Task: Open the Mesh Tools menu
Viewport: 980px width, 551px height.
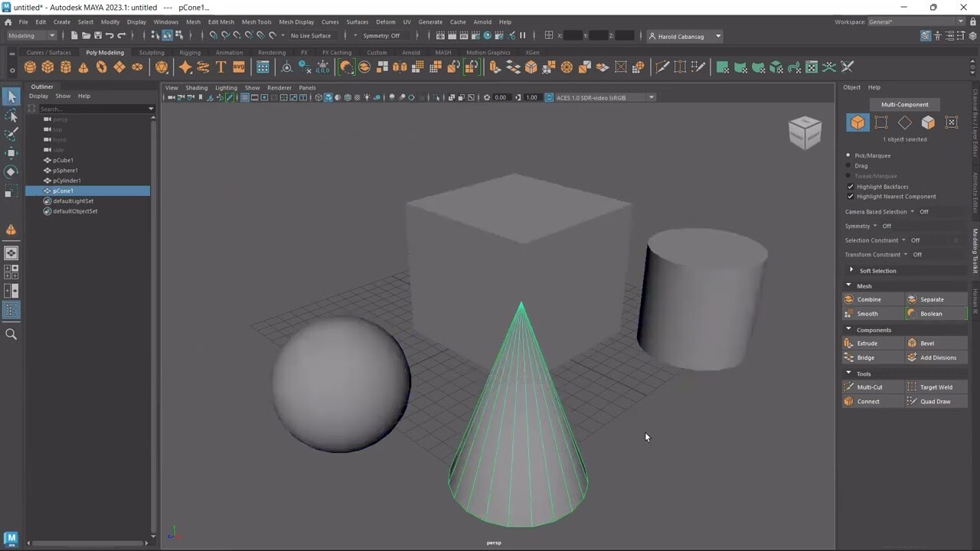Action: click(256, 21)
